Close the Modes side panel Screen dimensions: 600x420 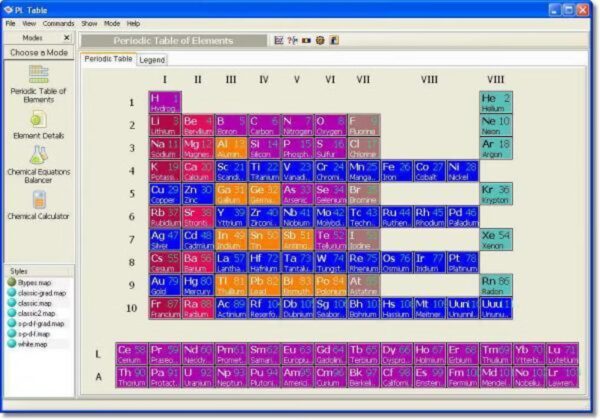click(x=70, y=38)
